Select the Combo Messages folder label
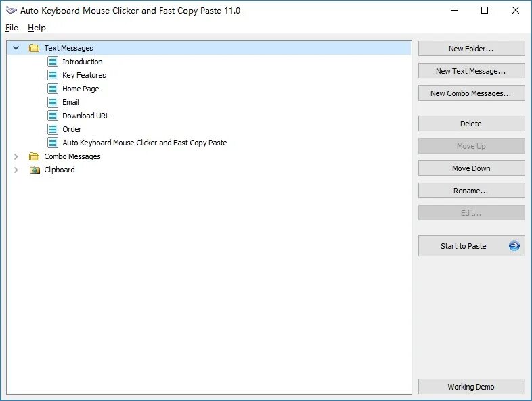Viewport: 532px width, 401px height. [x=72, y=156]
